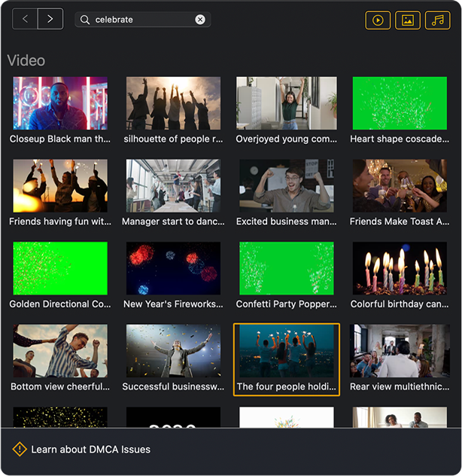Go forward with the right arrow button
The height and width of the screenshot is (476, 462).
(50, 19)
